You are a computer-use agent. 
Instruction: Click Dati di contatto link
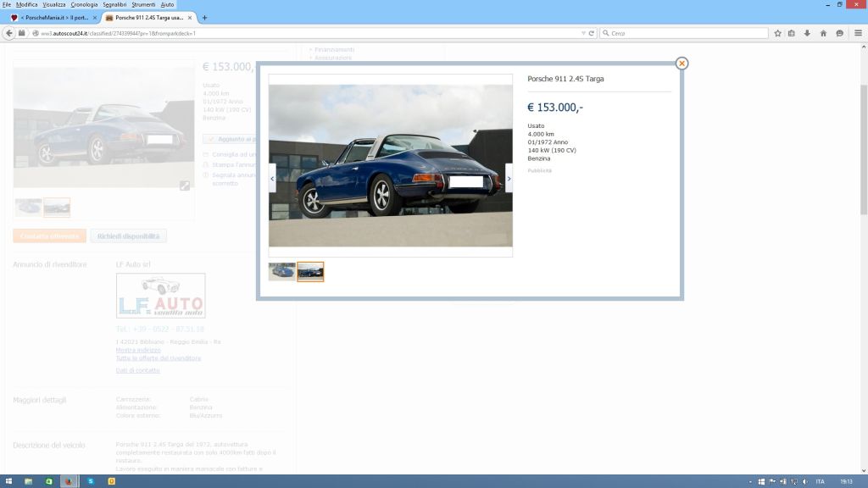(138, 371)
